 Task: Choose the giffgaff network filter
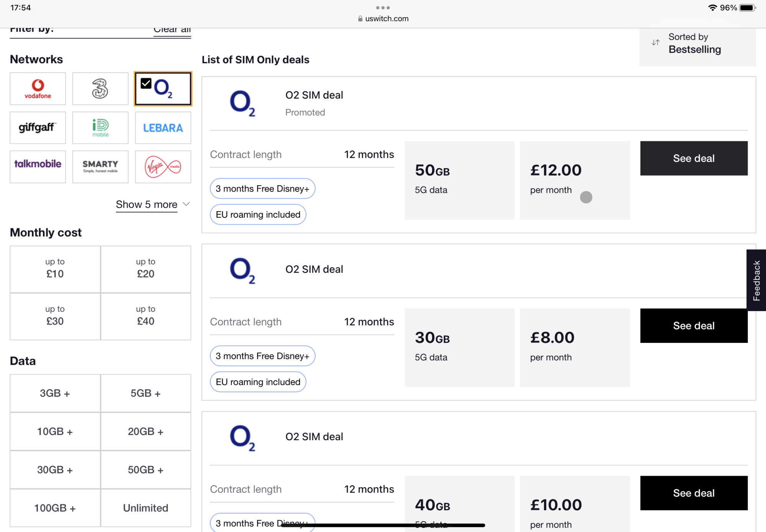click(x=38, y=128)
